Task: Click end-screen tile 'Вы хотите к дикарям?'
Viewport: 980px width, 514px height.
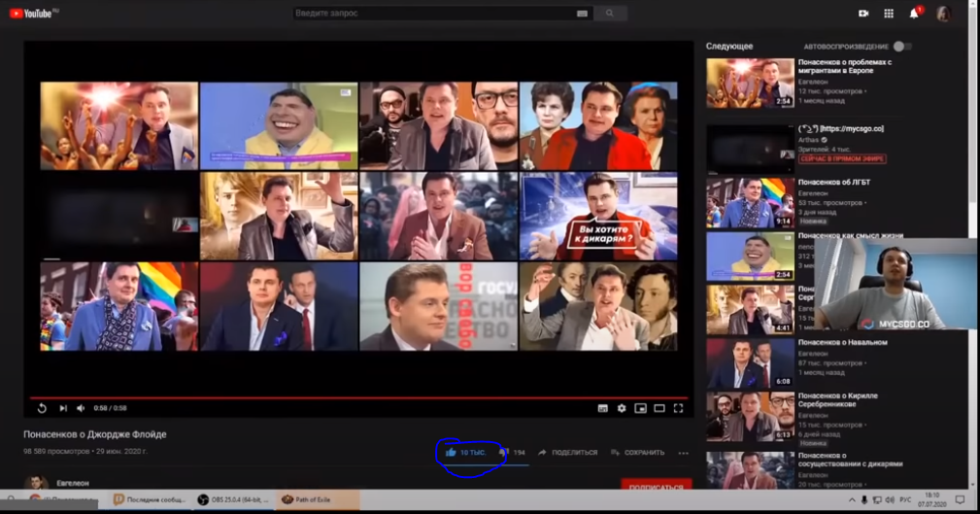Action: click(x=598, y=217)
